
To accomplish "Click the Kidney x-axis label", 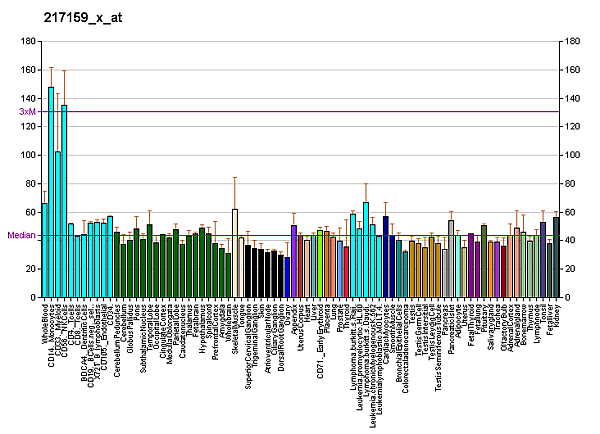I will coord(557,315).
